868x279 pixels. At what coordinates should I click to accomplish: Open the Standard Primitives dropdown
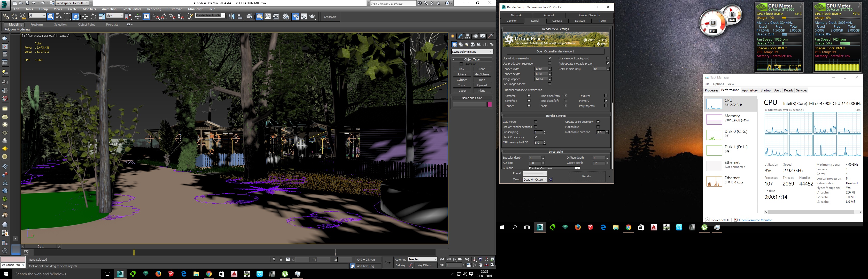point(472,52)
